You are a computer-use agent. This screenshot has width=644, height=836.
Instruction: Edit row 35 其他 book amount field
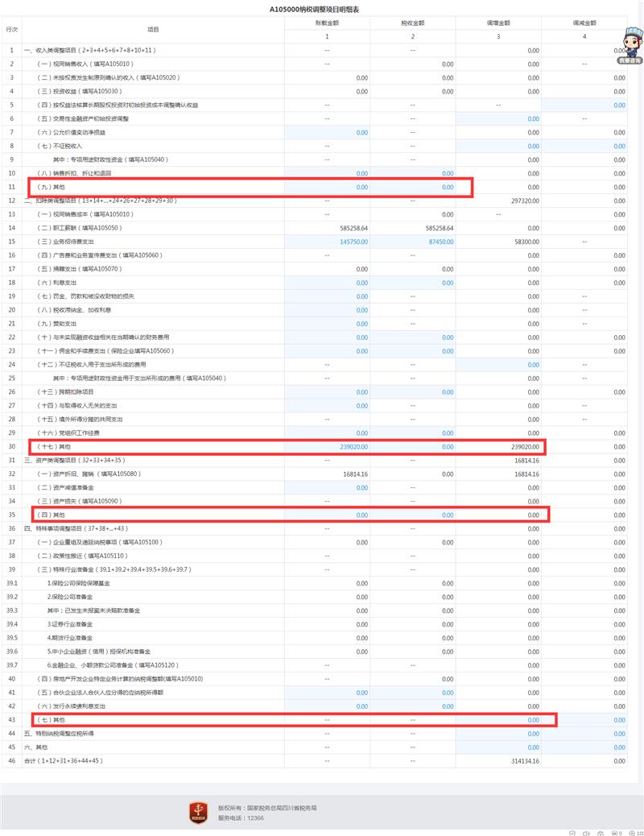pos(327,515)
